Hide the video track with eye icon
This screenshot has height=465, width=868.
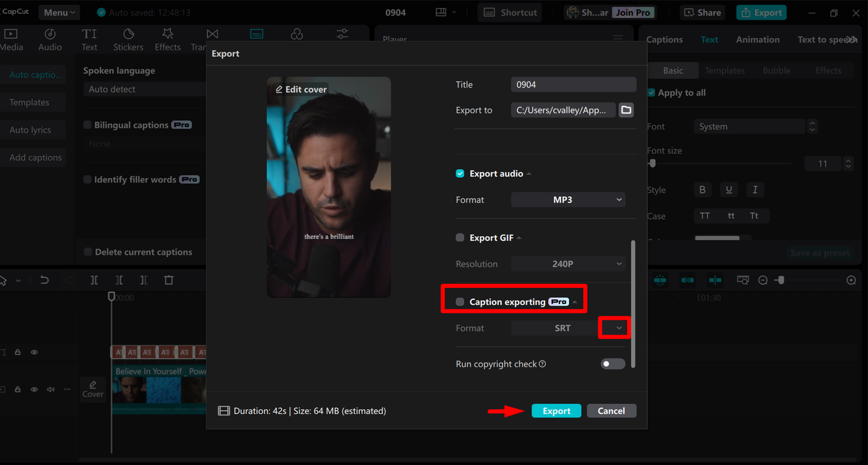coord(34,390)
